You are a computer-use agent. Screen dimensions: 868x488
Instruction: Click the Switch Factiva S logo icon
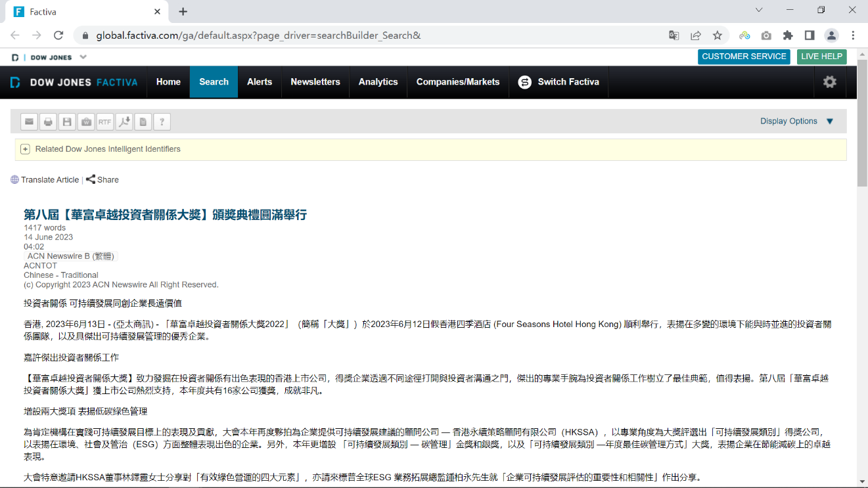(x=524, y=82)
